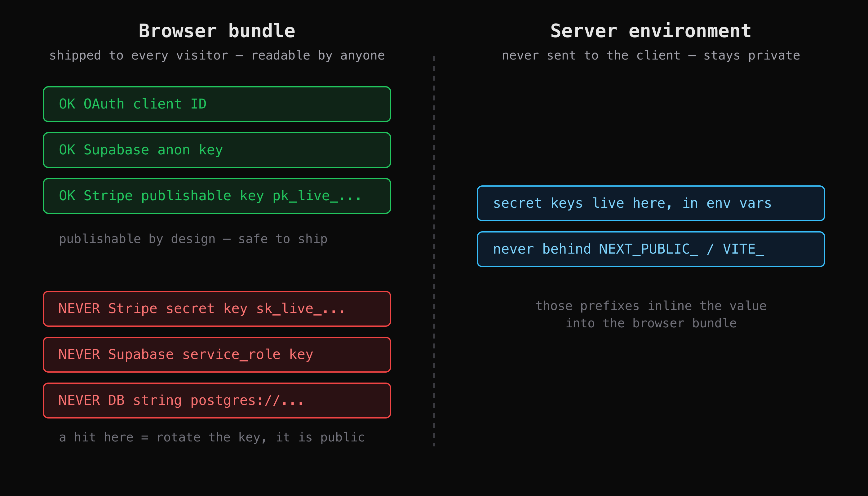Click the "OK OAuth client ID" box
This screenshot has width=868, height=496.
click(217, 104)
